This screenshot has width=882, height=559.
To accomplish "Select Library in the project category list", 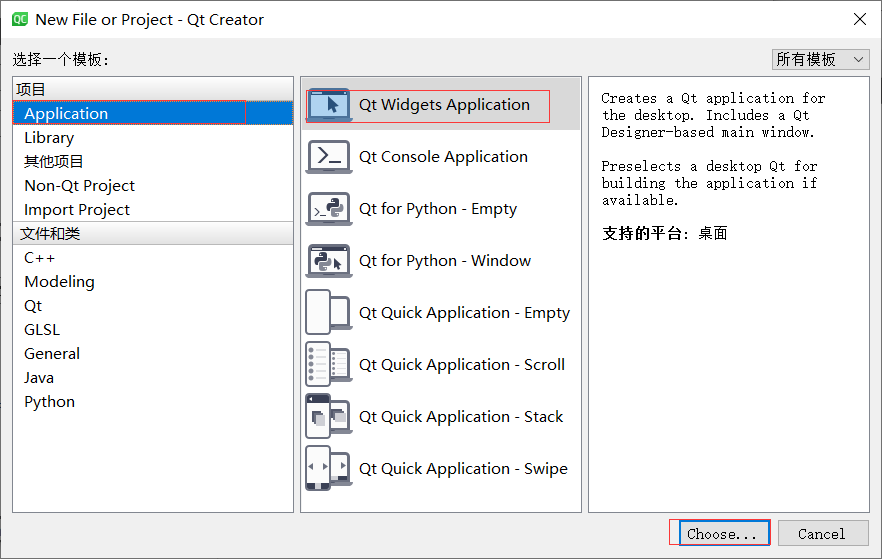I will pos(49,138).
